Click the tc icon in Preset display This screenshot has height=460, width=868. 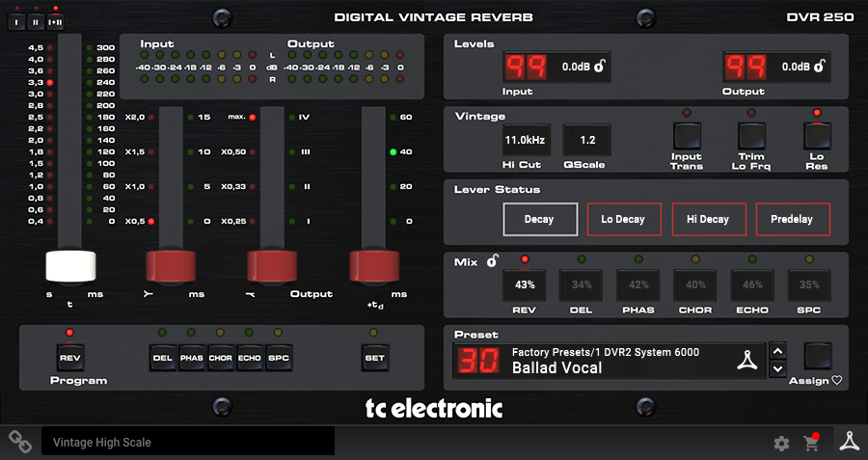tap(747, 361)
